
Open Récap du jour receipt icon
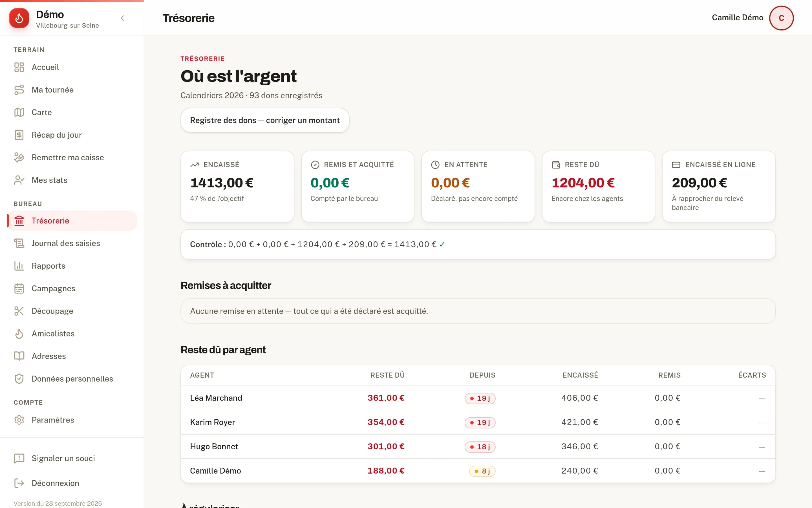[x=19, y=135]
